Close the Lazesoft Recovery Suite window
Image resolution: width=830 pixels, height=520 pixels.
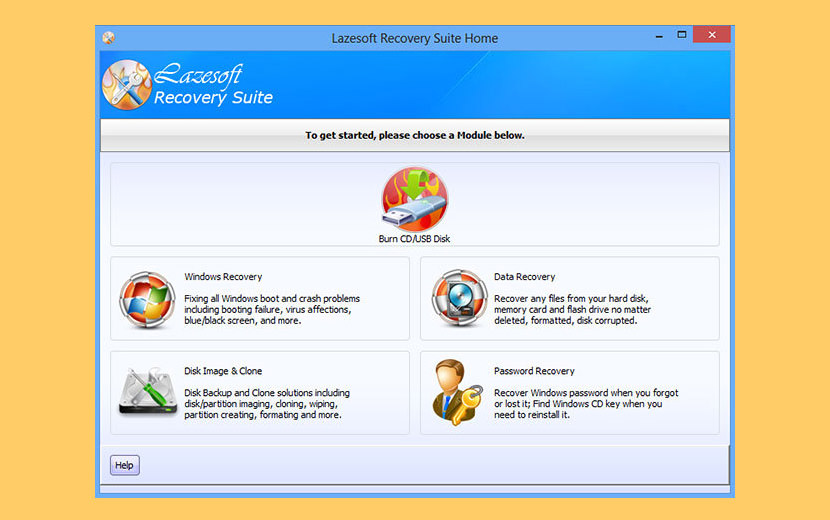click(712, 34)
